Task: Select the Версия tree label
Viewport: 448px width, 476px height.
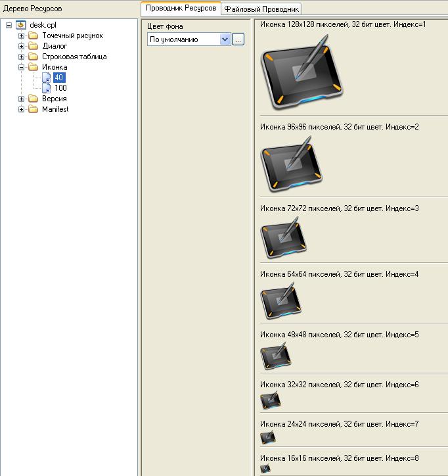Action: 55,99
